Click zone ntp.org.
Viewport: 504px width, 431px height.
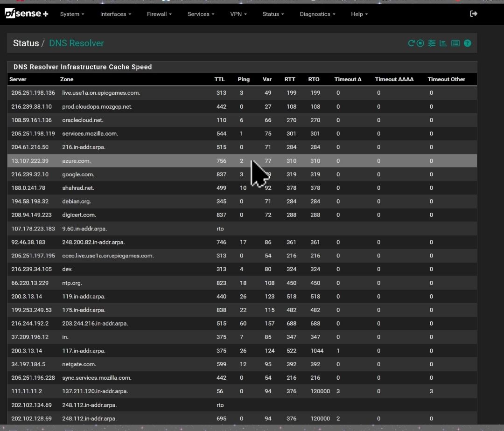72,283
